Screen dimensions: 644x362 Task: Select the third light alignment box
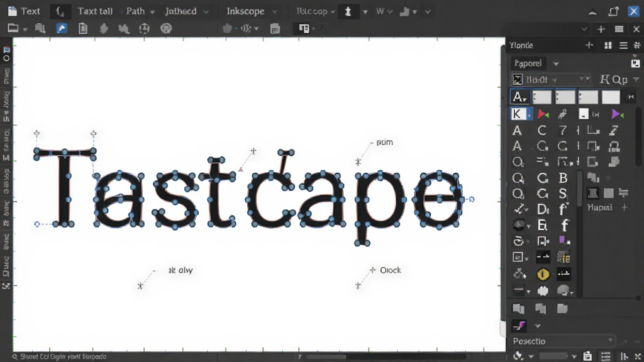pos(588,97)
